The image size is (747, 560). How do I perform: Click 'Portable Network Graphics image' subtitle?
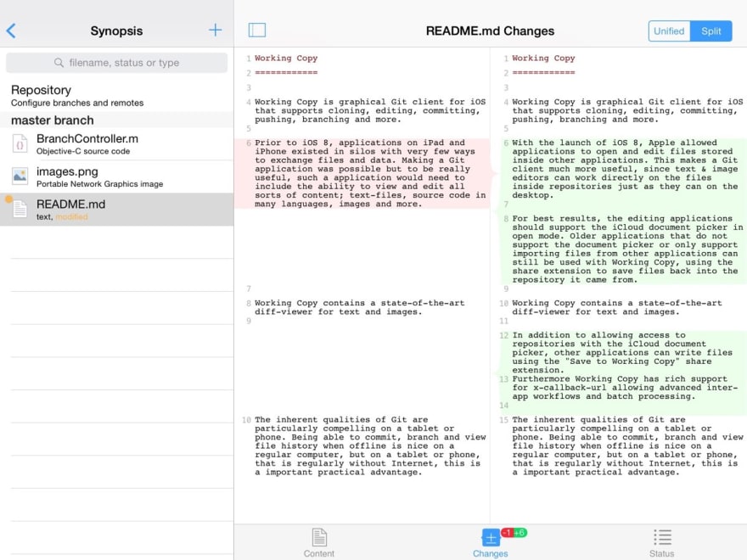[x=99, y=184]
